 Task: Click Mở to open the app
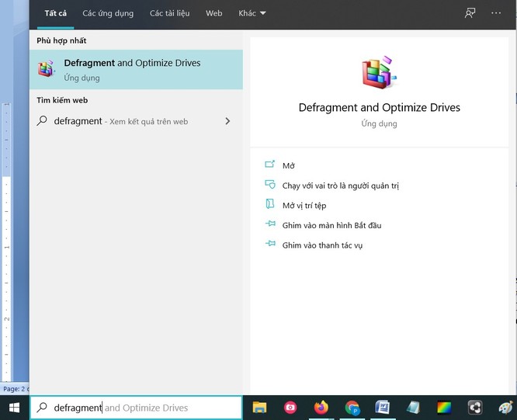click(x=289, y=165)
